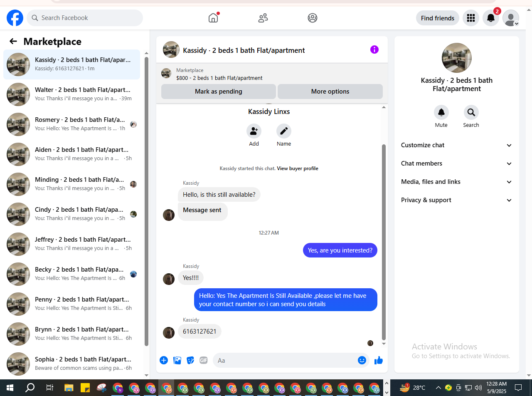Open the Windows notification center icon

[518, 388]
